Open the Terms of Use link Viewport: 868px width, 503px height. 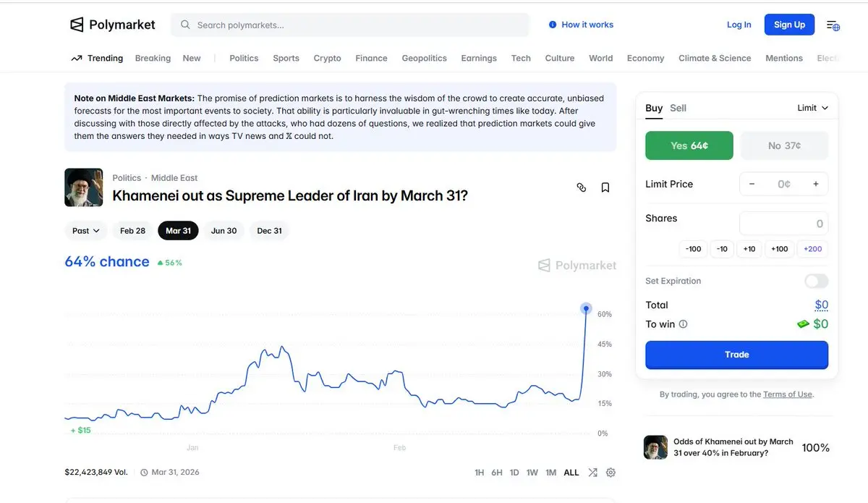coord(788,394)
